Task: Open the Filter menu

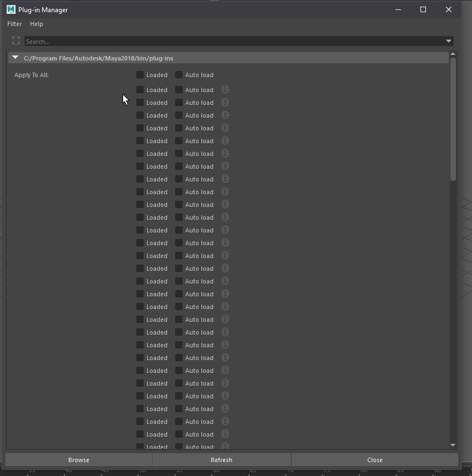Action: [14, 24]
